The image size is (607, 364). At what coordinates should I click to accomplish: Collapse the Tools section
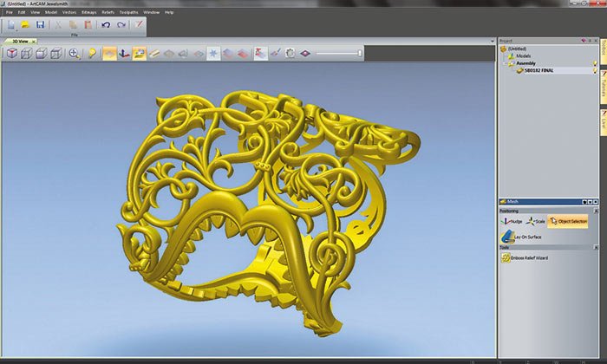click(595, 248)
